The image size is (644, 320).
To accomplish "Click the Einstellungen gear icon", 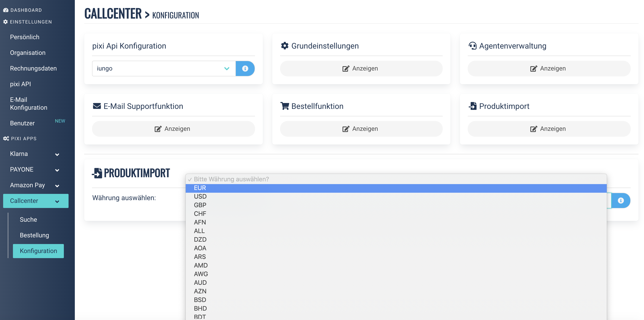I will click(5, 22).
